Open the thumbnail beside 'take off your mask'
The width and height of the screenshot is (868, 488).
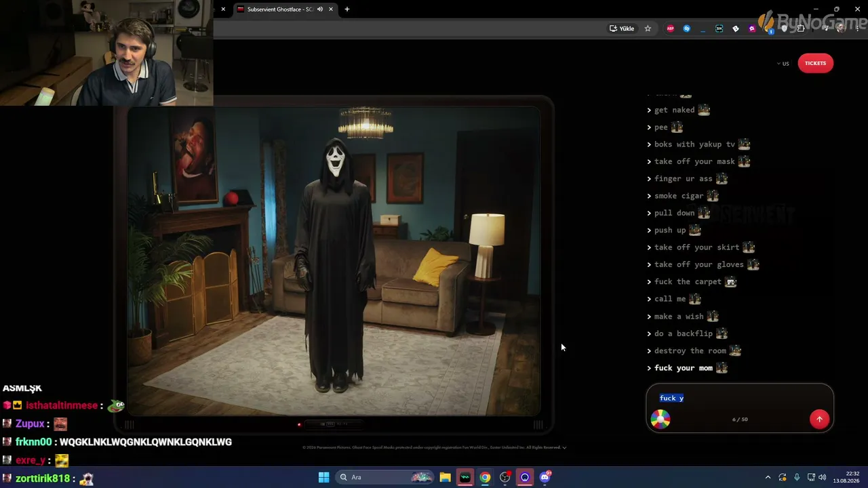pyautogui.click(x=744, y=161)
